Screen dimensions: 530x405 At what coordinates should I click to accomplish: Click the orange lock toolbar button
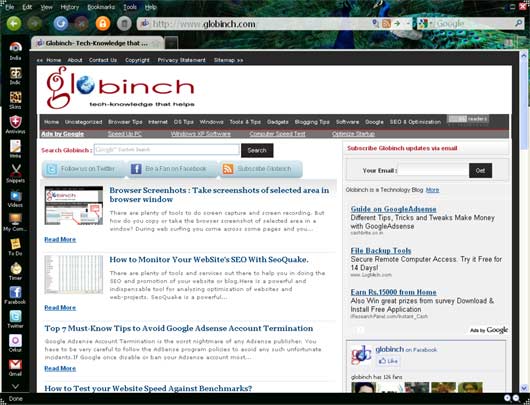pyautogui.click(x=103, y=24)
